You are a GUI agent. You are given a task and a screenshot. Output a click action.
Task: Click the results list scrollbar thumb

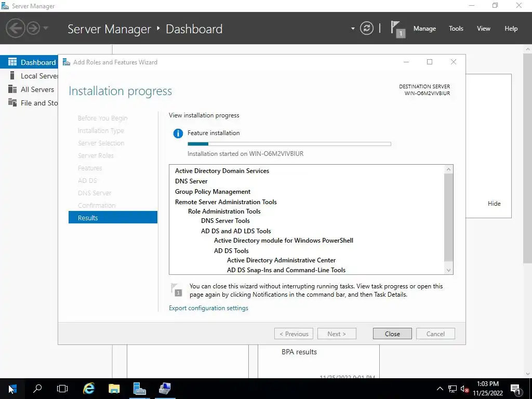pos(448,217)
